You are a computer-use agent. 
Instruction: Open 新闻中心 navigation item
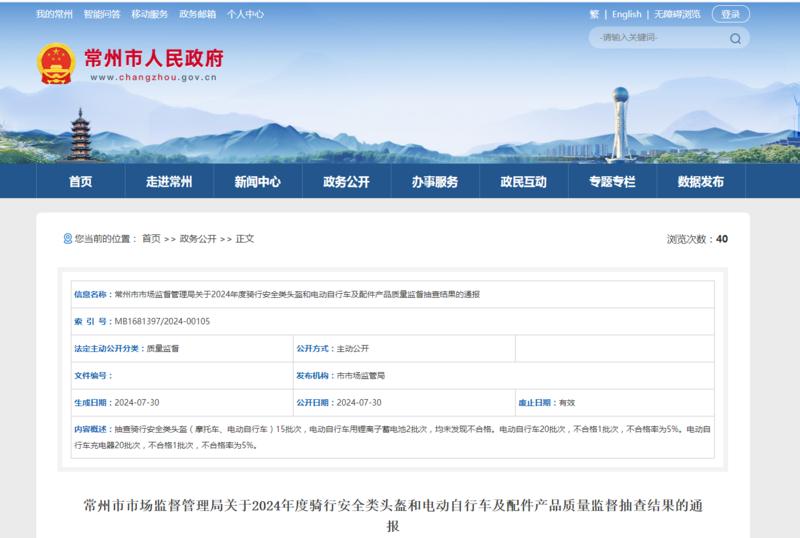(x=258, y=181)
